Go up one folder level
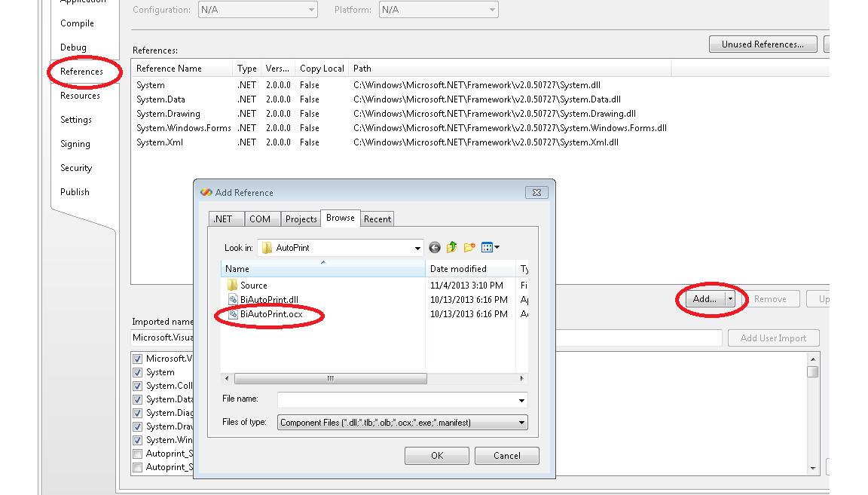868x495 pixels. pos(452,247)
